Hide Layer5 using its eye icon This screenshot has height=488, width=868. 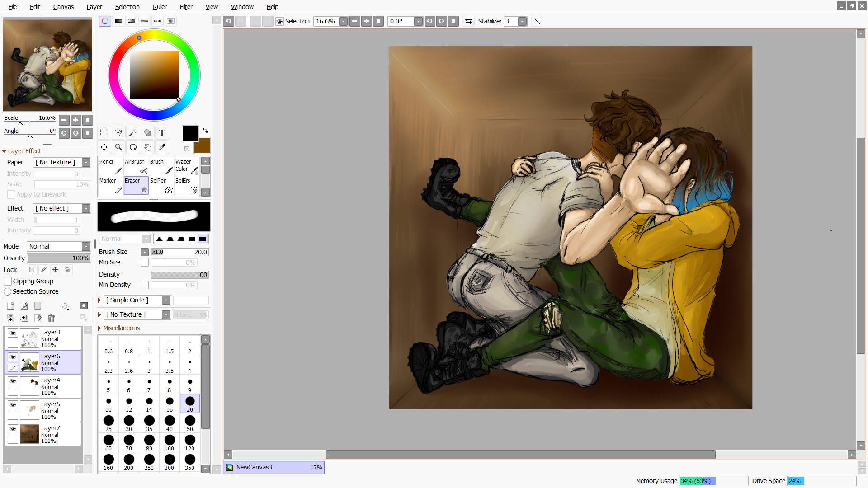(x=13, y=405)
